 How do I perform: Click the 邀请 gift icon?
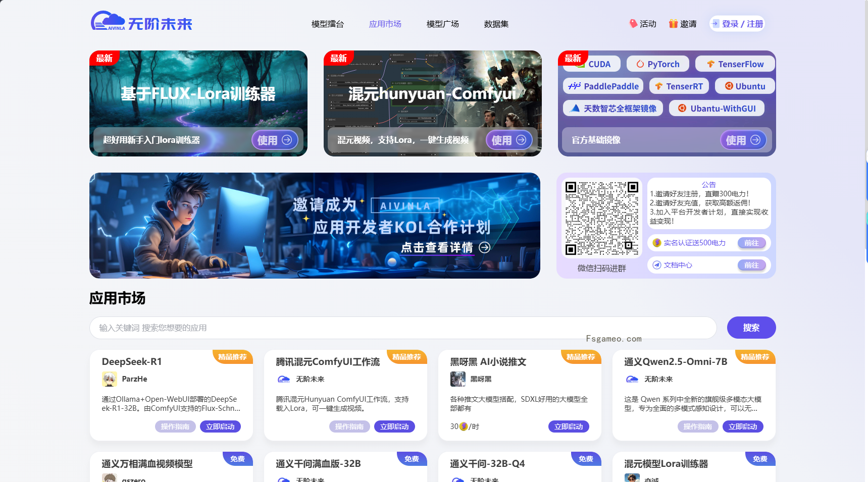[x=673, y=24]
